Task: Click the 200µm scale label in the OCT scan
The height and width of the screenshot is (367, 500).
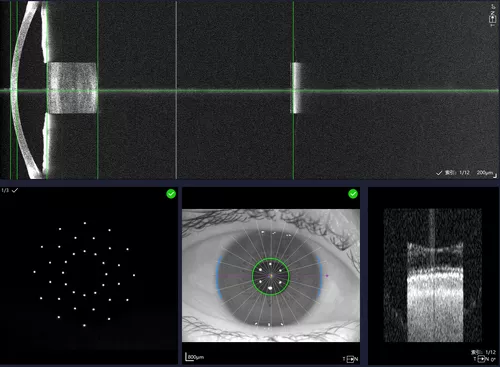Action: point(484,173)
